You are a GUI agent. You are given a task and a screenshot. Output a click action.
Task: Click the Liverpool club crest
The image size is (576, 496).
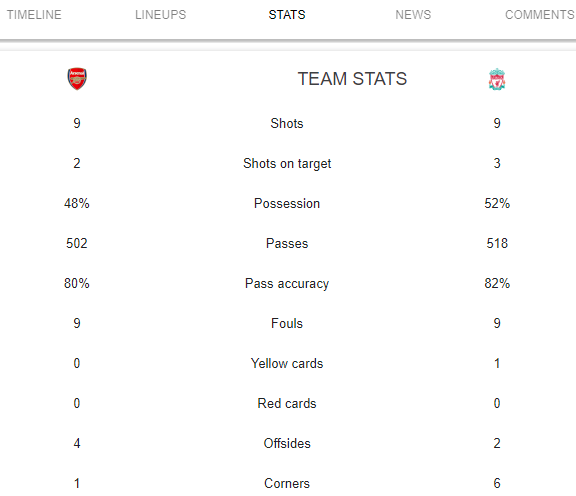click(497, 79)
